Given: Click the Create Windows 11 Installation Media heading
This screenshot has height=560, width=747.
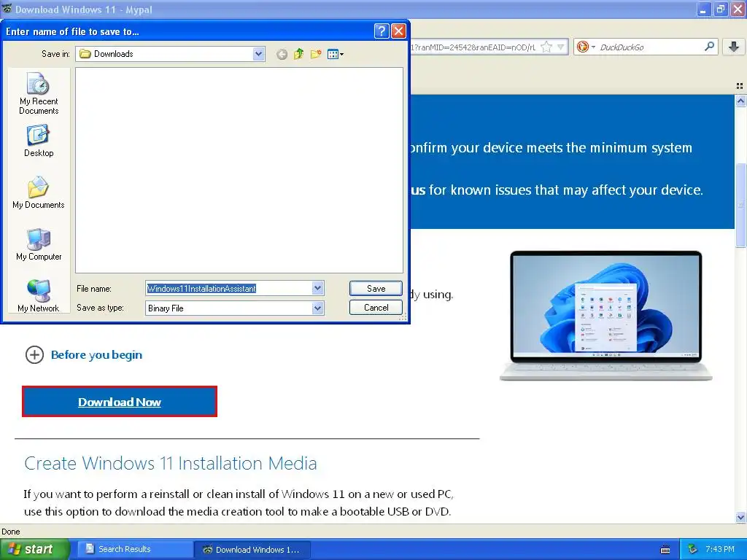Looking at the screenshot, I should pyautogui.click(x=171, y=463).
